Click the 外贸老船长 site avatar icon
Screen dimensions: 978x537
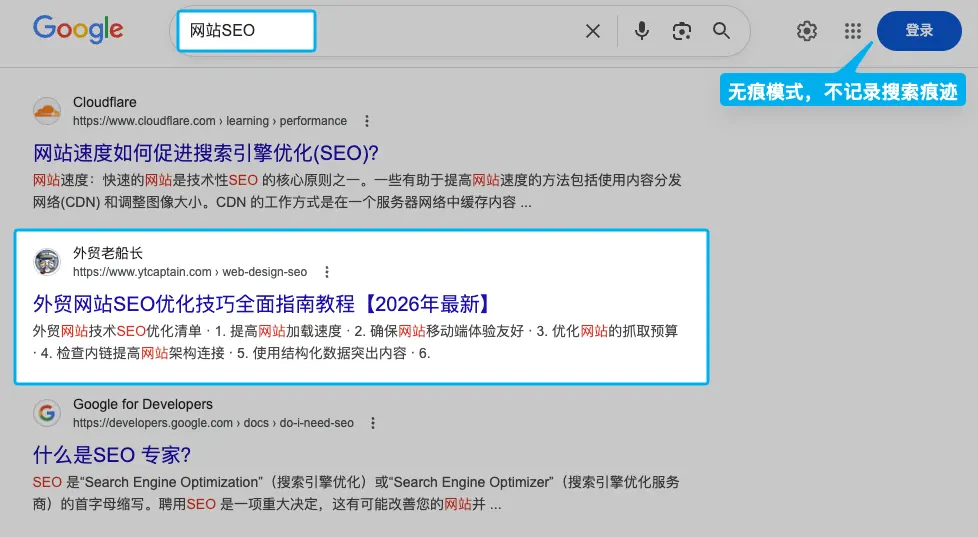point(47,262)
